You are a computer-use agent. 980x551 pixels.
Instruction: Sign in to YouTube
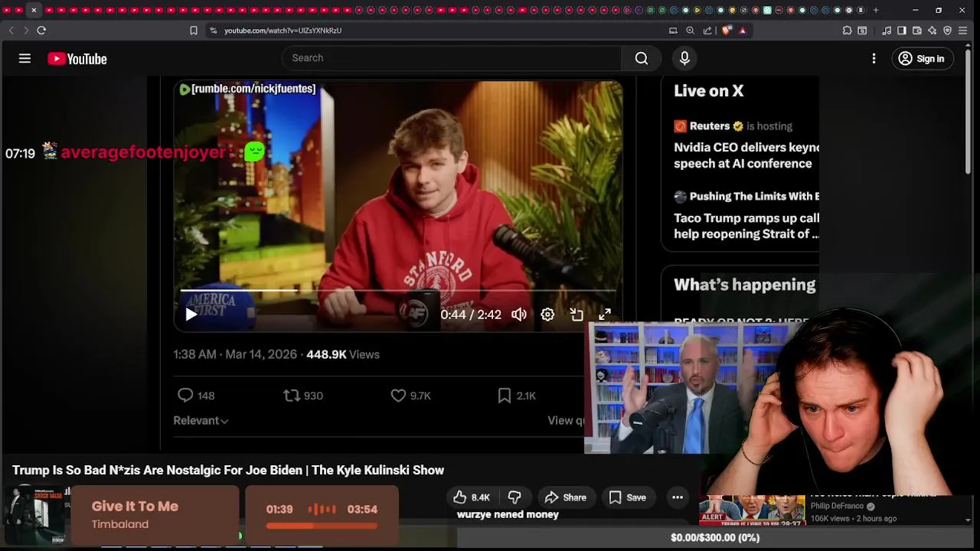922,58
